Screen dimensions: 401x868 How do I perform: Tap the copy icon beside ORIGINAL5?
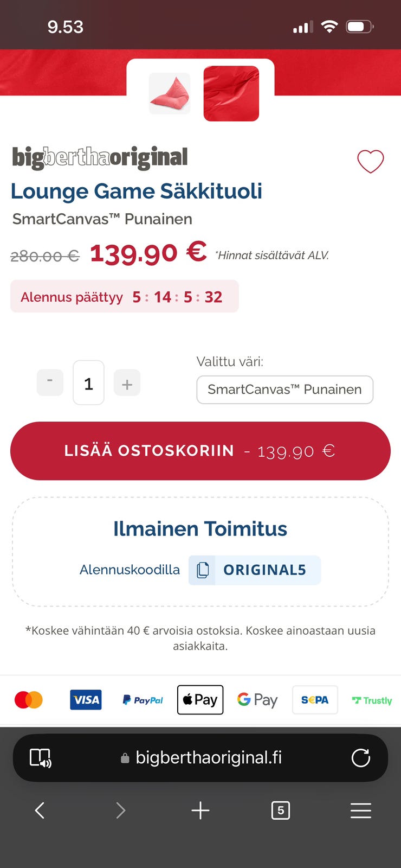203,570
